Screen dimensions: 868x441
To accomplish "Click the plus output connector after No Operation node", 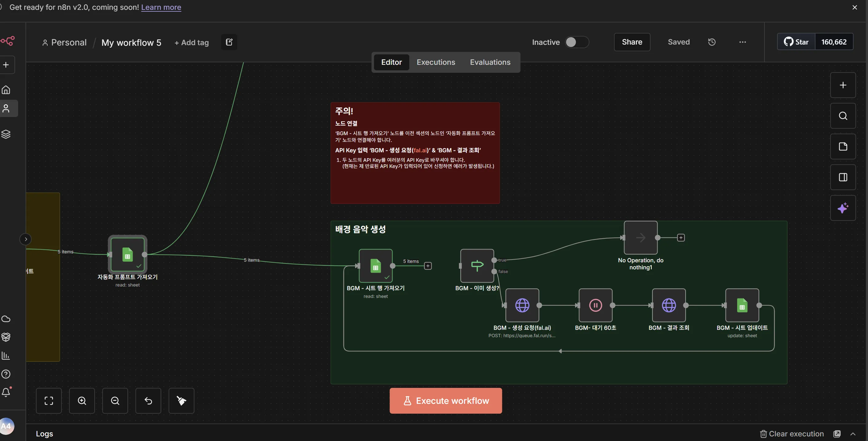I will (x=681, y=238).
